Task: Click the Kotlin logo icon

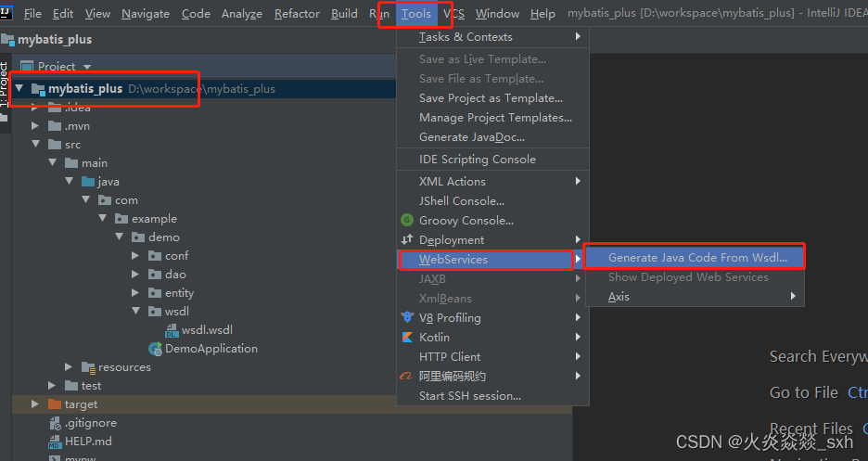Action: point(407,337)
